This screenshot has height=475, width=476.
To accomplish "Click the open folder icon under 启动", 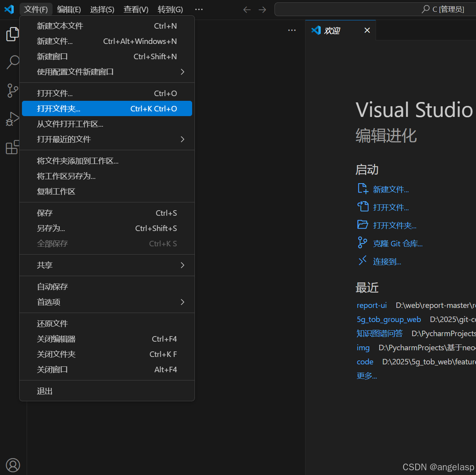I will (363, 225).
